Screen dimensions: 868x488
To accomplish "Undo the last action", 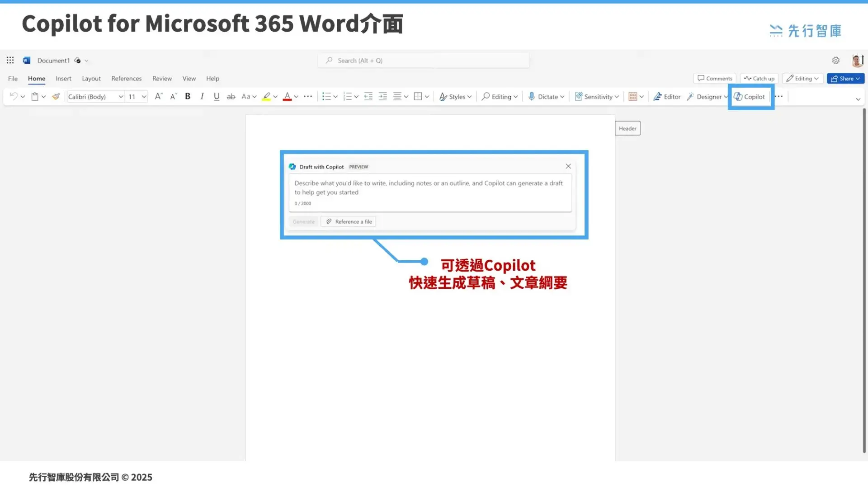I will [14, 96].
